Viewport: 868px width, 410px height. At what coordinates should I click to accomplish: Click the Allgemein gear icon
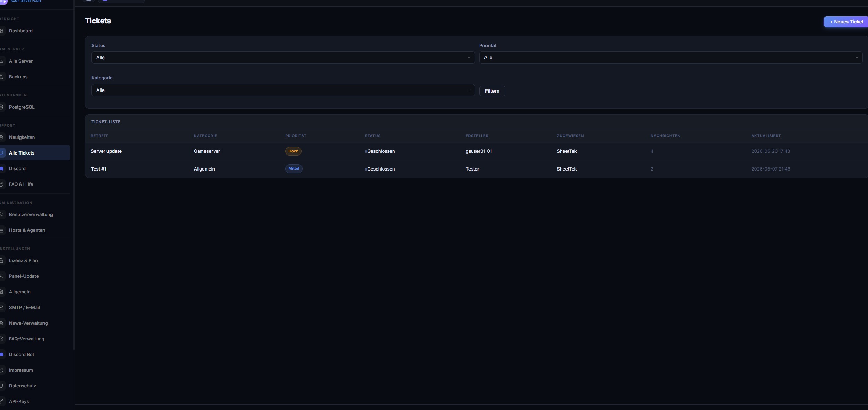coord(2,292)
